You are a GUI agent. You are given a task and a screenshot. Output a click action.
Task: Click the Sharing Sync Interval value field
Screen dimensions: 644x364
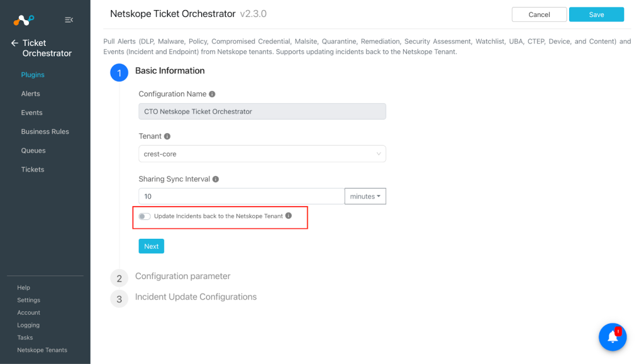(241, 196)
